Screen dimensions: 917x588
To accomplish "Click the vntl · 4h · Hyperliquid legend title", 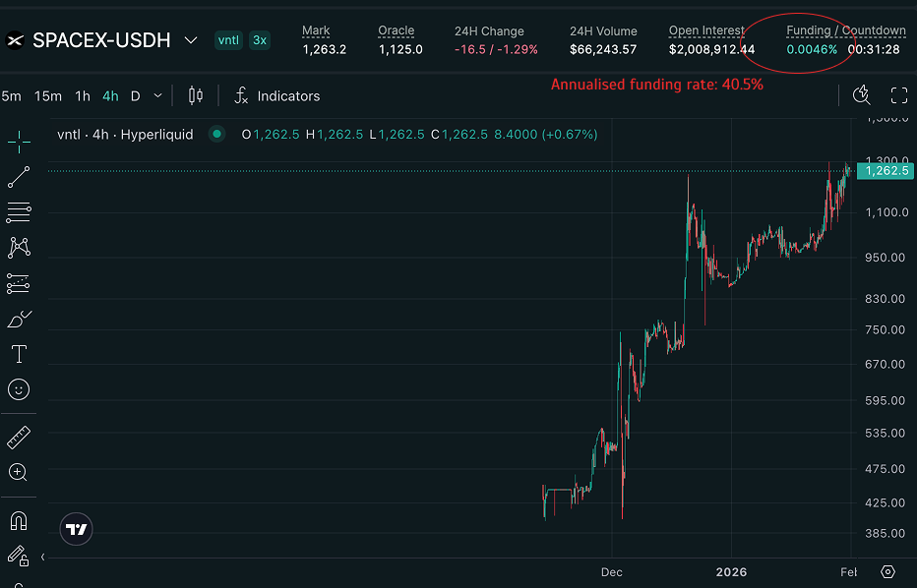I will pos(125,135).
